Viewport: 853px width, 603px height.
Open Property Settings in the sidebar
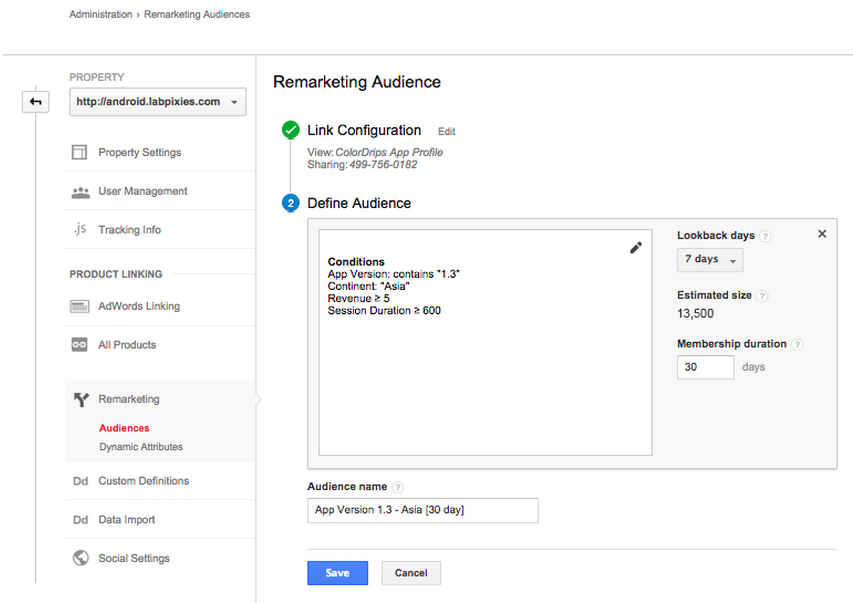coord(139,153)
